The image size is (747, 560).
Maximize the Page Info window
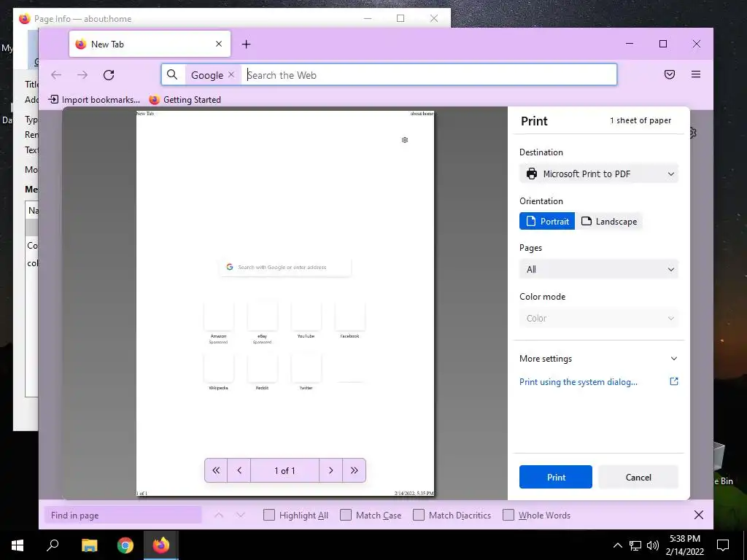click(x=400, y=18)
